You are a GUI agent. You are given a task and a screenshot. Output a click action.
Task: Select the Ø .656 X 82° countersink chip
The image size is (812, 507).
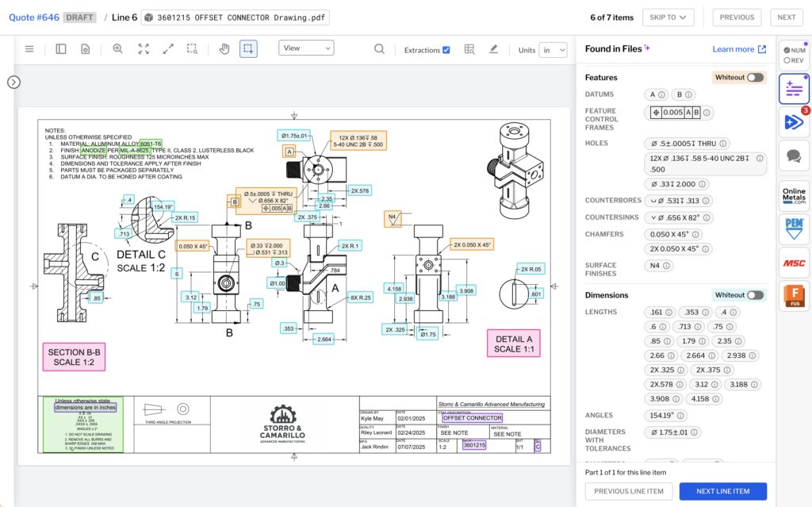tap(679, 217)
